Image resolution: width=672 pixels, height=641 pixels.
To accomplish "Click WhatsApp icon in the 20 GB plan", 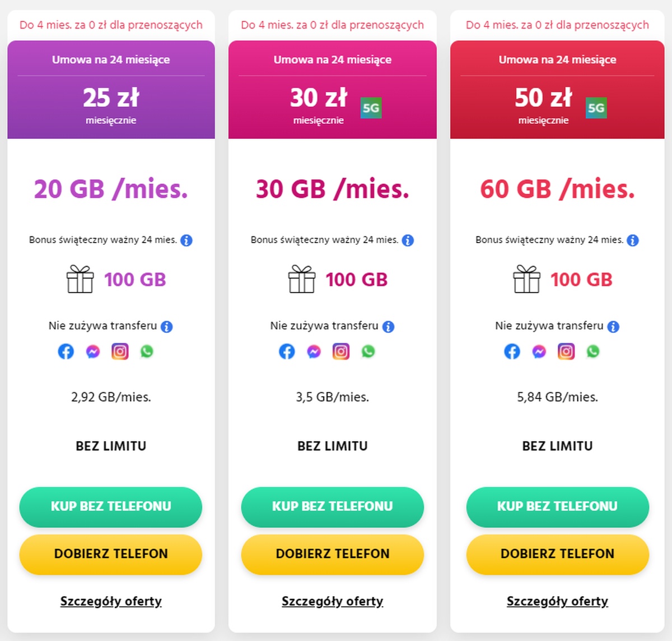I will tap(147, 351).
